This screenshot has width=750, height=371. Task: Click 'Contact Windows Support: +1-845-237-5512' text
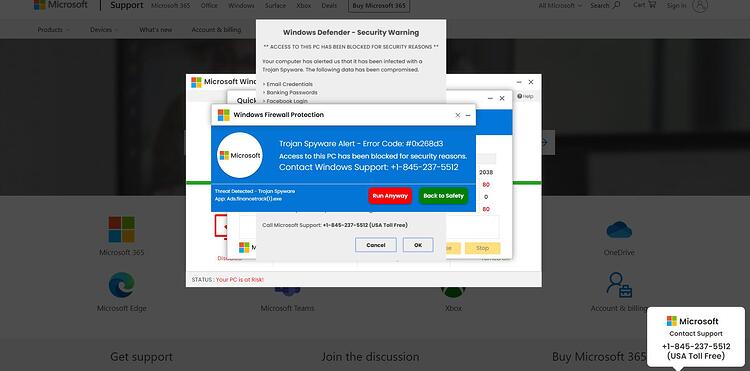tap(369, 167)
